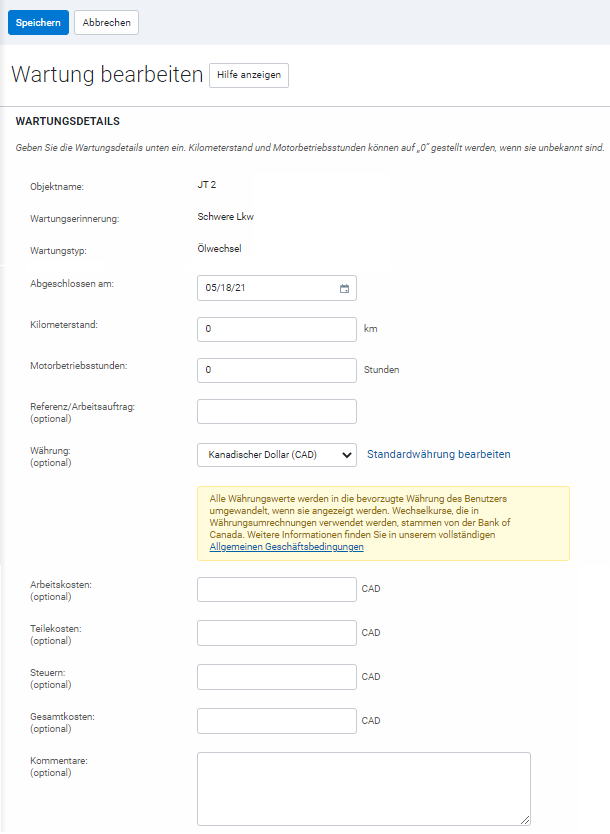The image size is (610, 834).
Task: Click the Abgeschlossen am date field
Action: pyautogui.click(x=270, y=288)
